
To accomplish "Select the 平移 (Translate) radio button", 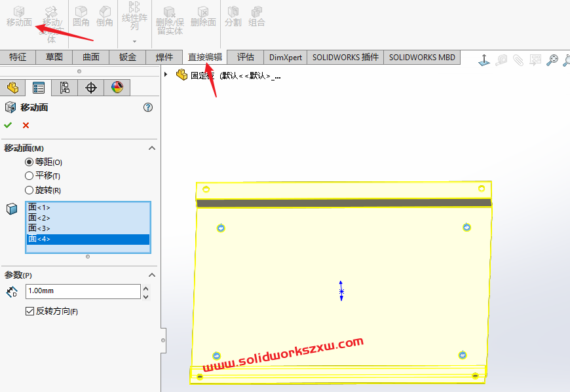I will pyautogui.click(x=29, y=175).
